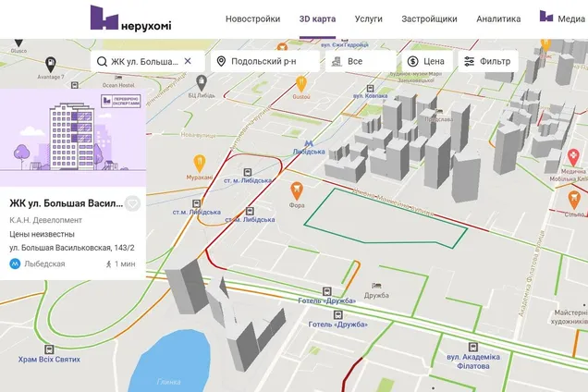Select the Либідська metro station icon
This screenshot has width=588, height=392.
[x=309, y=143]
